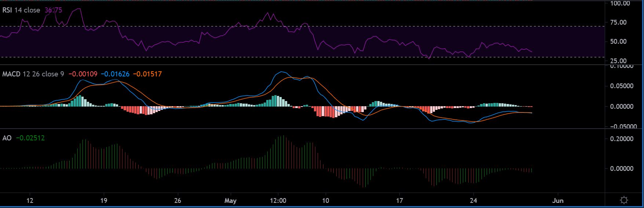Click AO scale value 0.00000
Screen dimensions: 644x208
[621, 169]
